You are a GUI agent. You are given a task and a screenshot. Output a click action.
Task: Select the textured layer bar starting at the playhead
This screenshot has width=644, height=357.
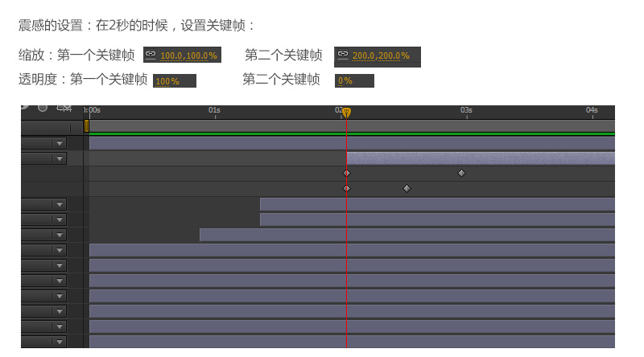pyautogui.click(x=481, y=158)
